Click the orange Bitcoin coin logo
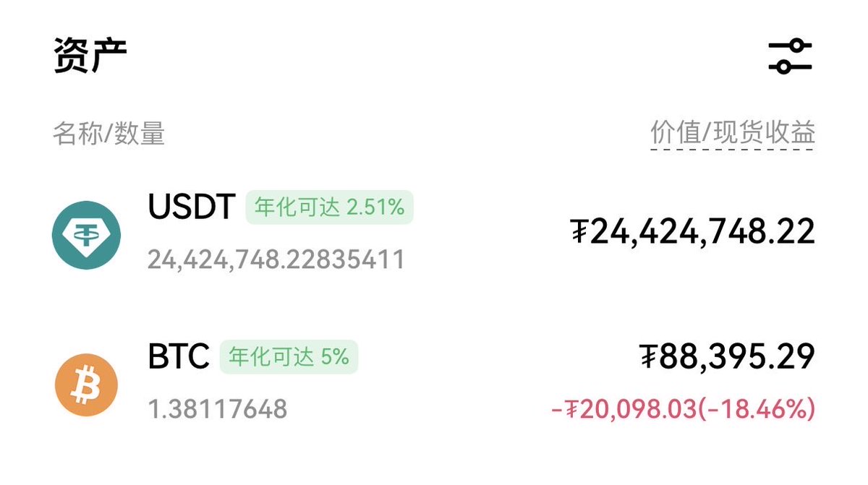The width and height of the screenshot is (868, 485). click(x=86, y=384)
